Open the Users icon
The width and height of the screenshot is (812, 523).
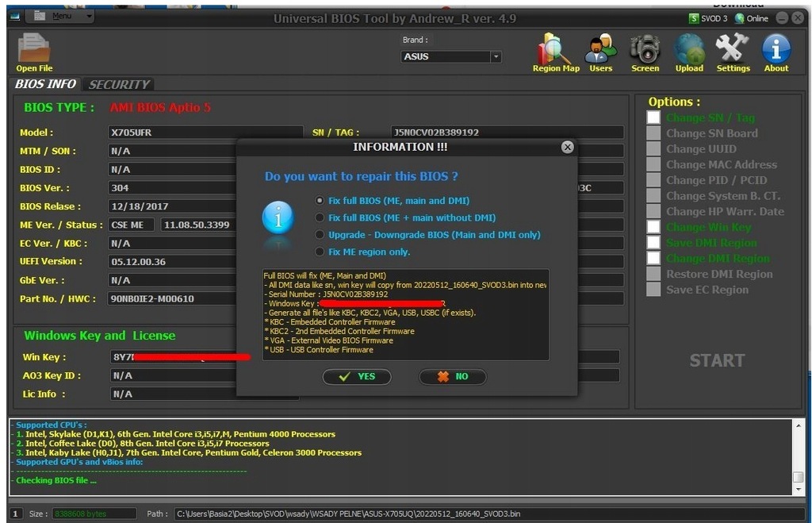[x=600, y=49]
